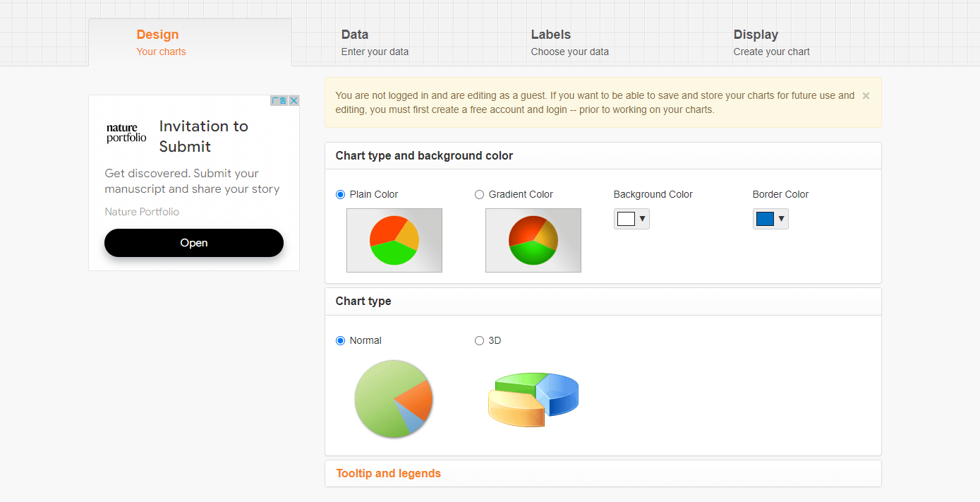The height and width of the screenshot is (502, 980).
Task: Select the Gradient Color radio button
Action: tap(480, 195)
